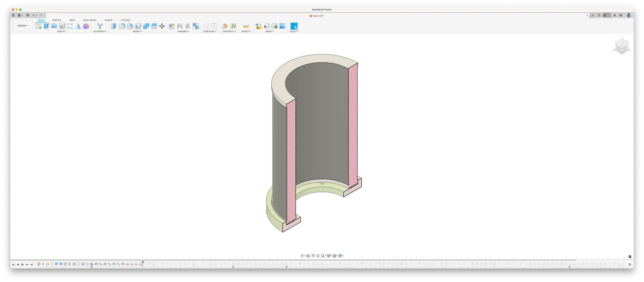Open the SHEET METAL tab
This screenshot has width=644, height=282.
(90, 20)
